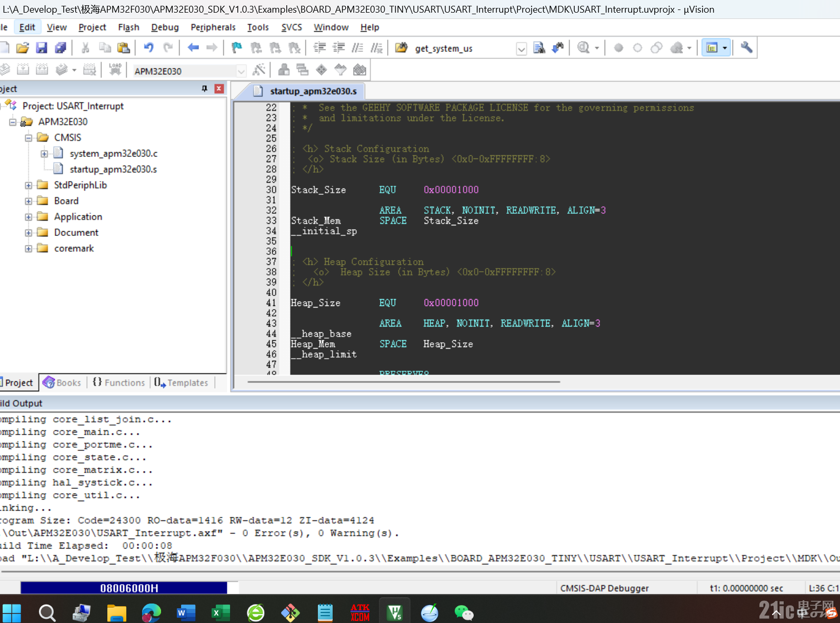Open Find in Files

coord(401,48)
